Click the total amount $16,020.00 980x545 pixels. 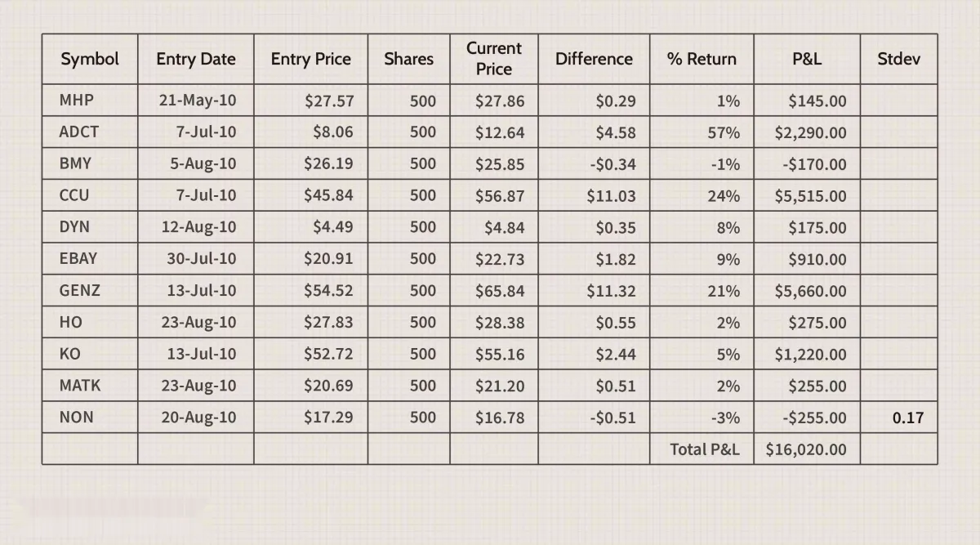click(x=806, y=449)
